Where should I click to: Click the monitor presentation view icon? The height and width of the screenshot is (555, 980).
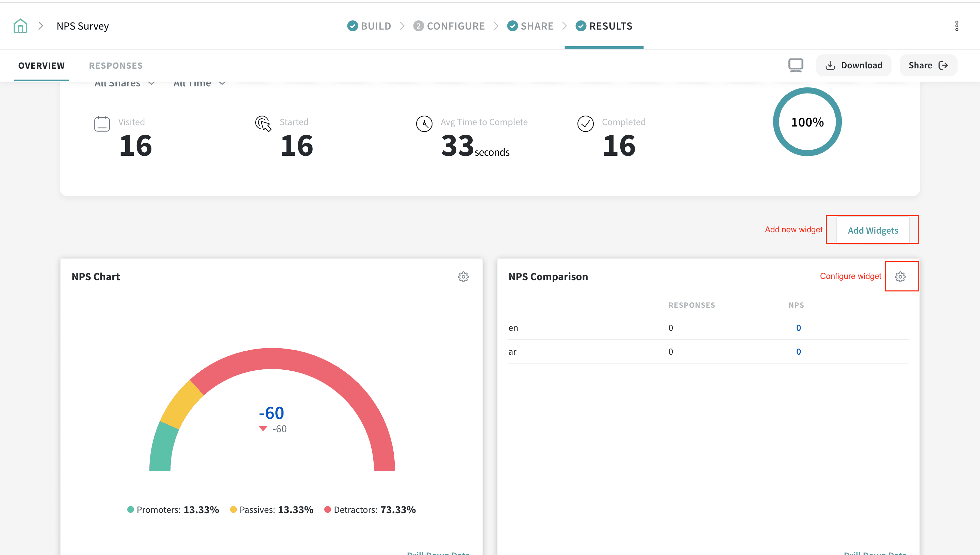coord(796,65)
